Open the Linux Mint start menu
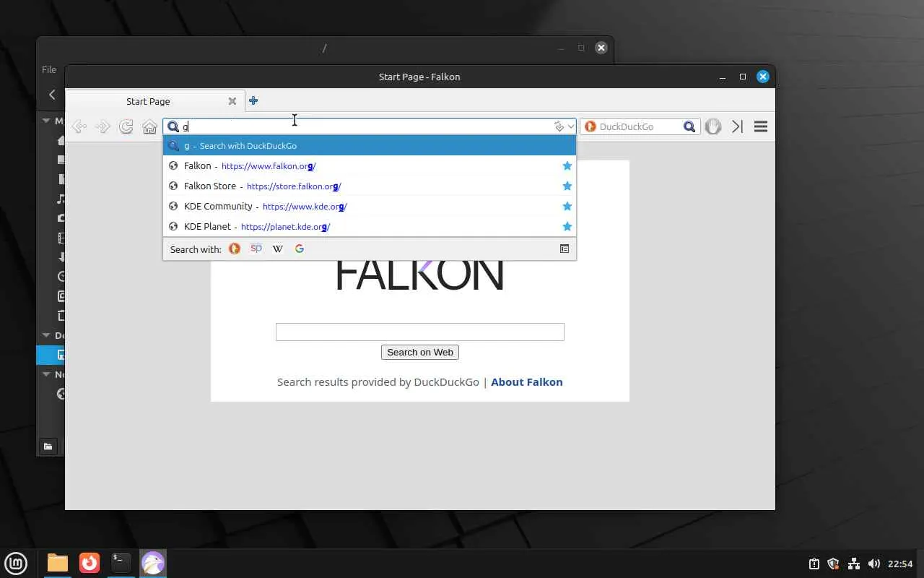The height and width of the screenshot is (578, 924). coord(16,563)
